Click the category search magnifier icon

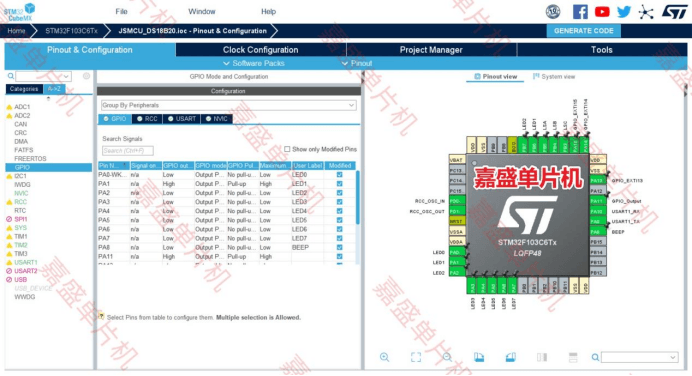pos(11,76)
